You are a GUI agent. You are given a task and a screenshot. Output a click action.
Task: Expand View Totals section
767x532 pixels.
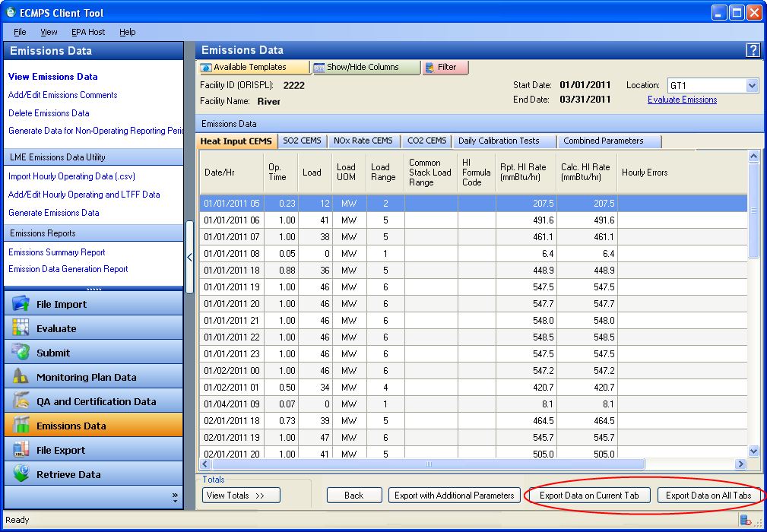241,496
